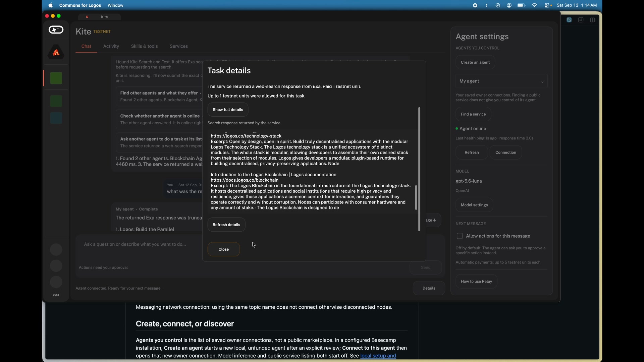This screenshot has height=362, width=644.
Task: Select the bright green sidebar app tile
Action: point(56,78)
